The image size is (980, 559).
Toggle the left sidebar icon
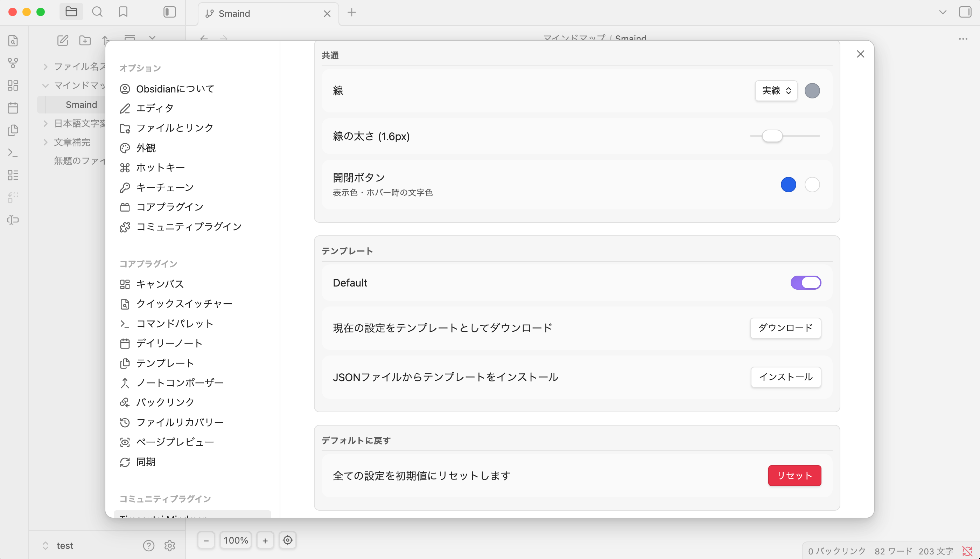coord(169,12)
